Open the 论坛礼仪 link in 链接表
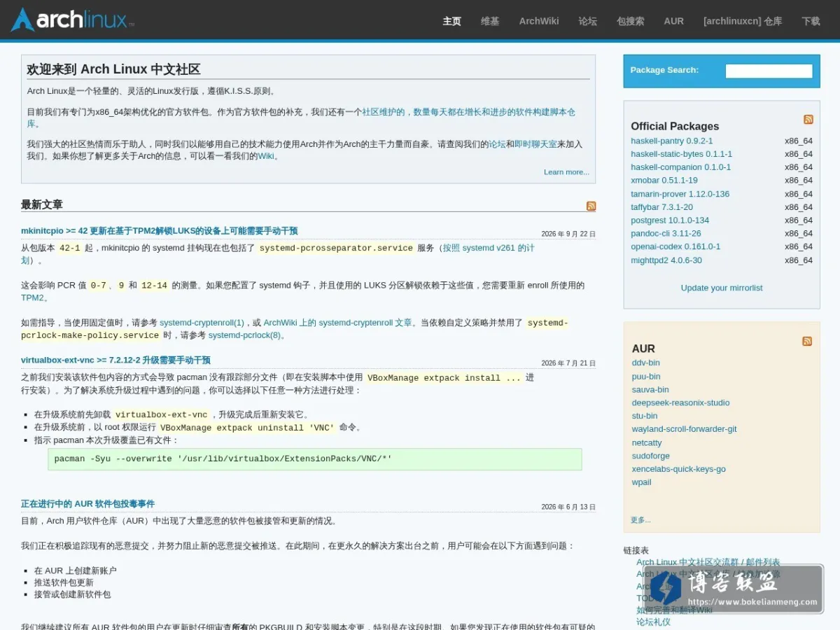The width and height of the screenshot is (840, 630). pyautogui.click(x=653, y=622)
